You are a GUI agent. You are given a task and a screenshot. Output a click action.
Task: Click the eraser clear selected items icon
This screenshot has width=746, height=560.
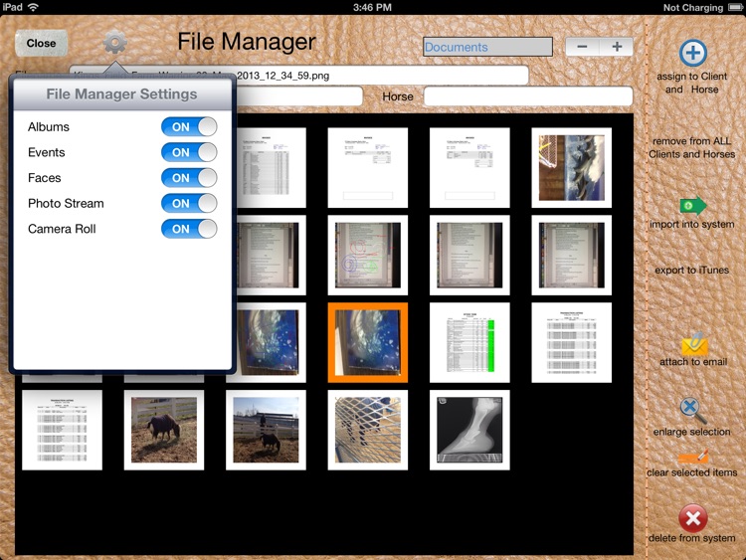click(x=693, y=458)
